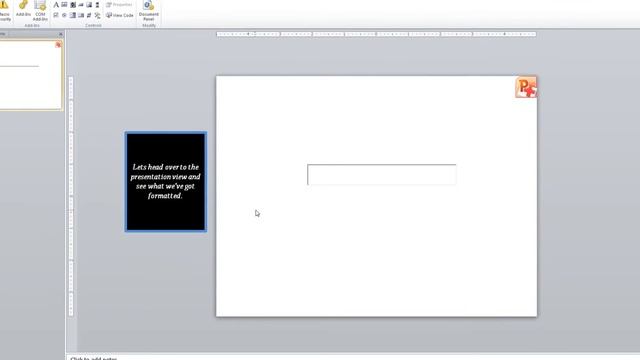Screen dimensions: 640x360
Task: Select the slide thumbnail in left pane
Action: click(31, 75)
